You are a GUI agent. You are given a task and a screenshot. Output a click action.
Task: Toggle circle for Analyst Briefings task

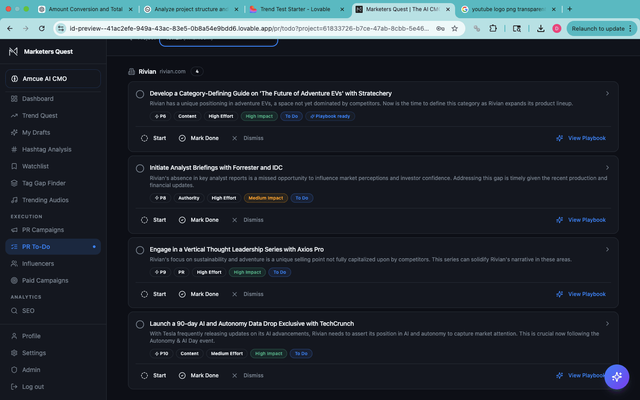(x=140, y=168)
